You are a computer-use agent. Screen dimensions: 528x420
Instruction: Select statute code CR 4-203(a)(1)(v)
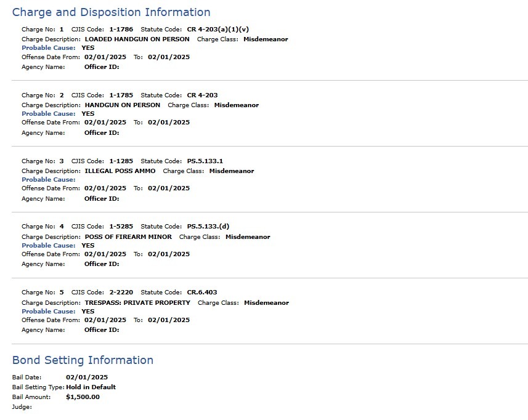pos(218,30)
